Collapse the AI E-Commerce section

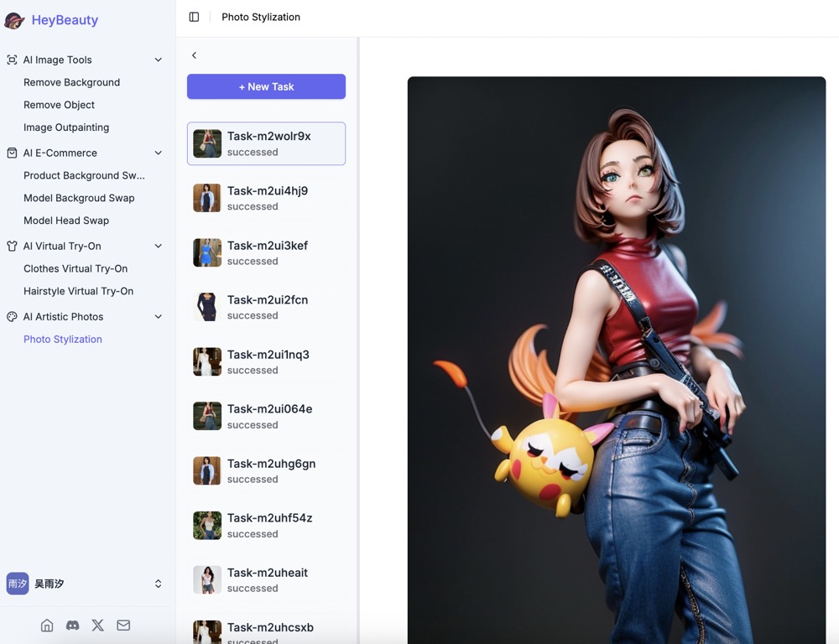[159, 153]
